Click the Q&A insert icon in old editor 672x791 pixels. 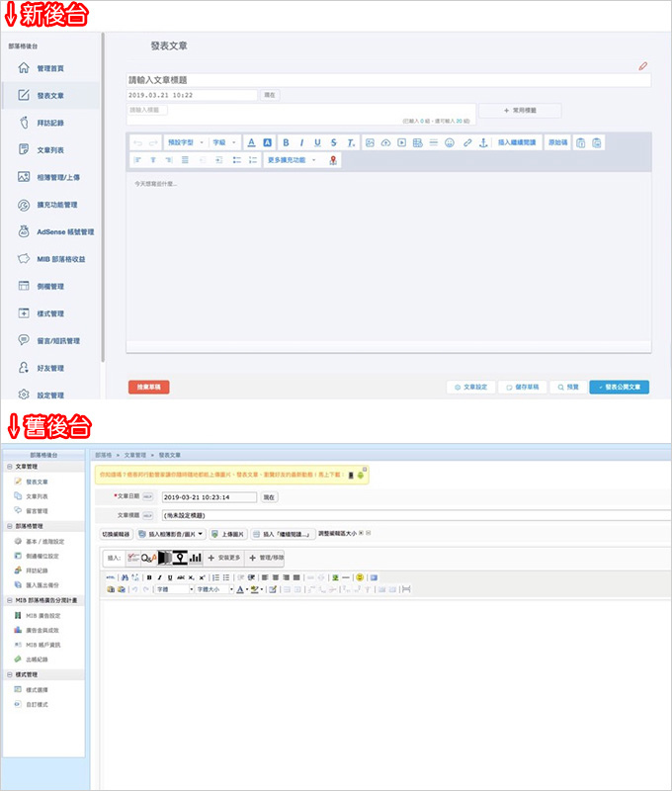click(x=148, y=558)
